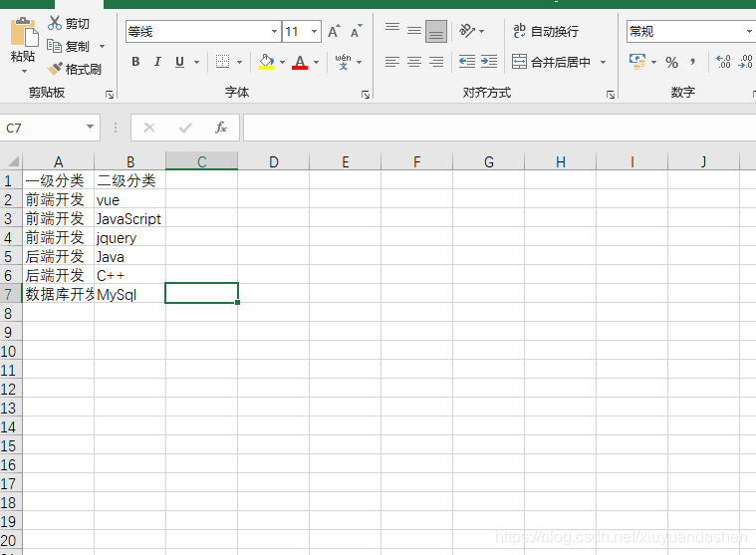This screenshot has height=555, width=756.
Task: Open the Name Box dropdown arrow
Action: (x=90, y=127)
